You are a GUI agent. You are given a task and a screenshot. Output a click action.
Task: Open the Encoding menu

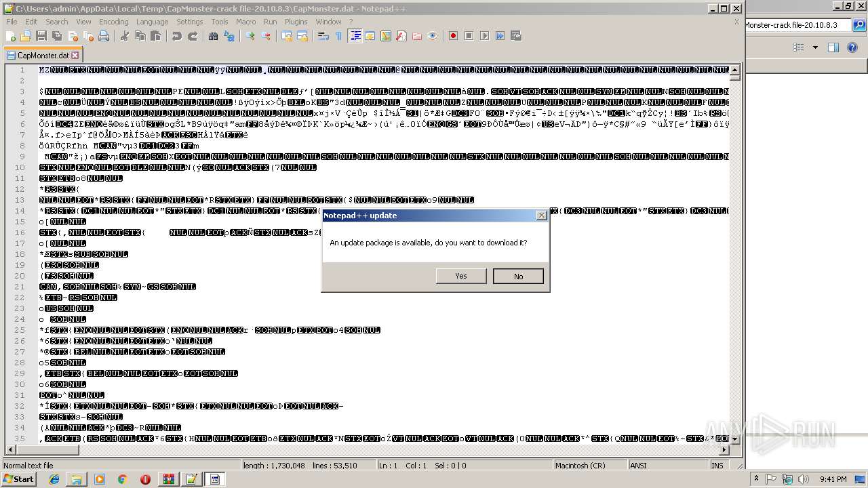click(114, 22)
